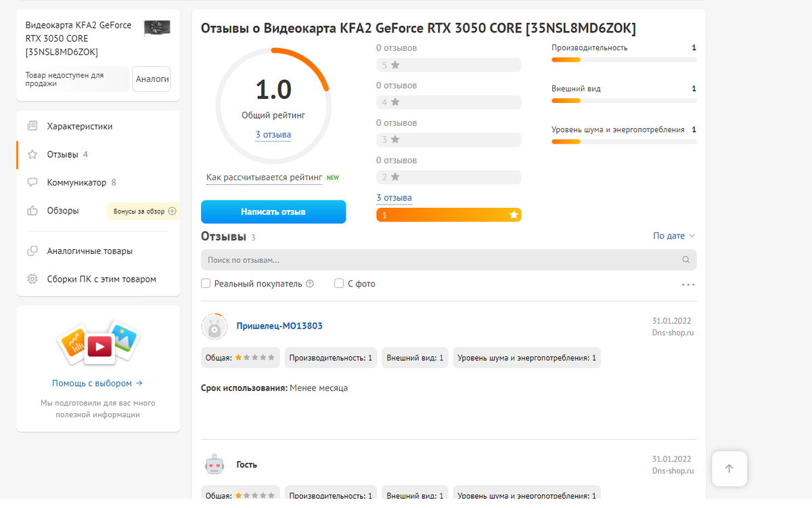This screenshot has height=508, width=812.
Task: Select the 2-star rating filter bar
Action: 449,177
